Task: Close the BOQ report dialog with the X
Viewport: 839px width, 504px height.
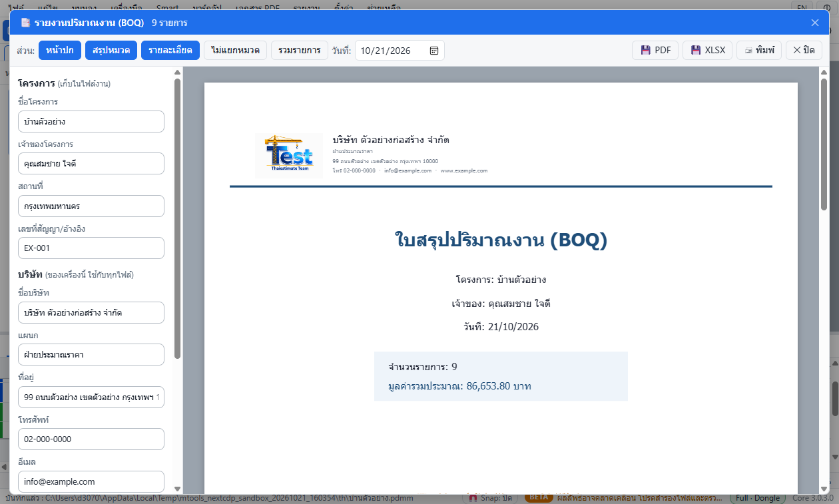Action: (815, 23)
